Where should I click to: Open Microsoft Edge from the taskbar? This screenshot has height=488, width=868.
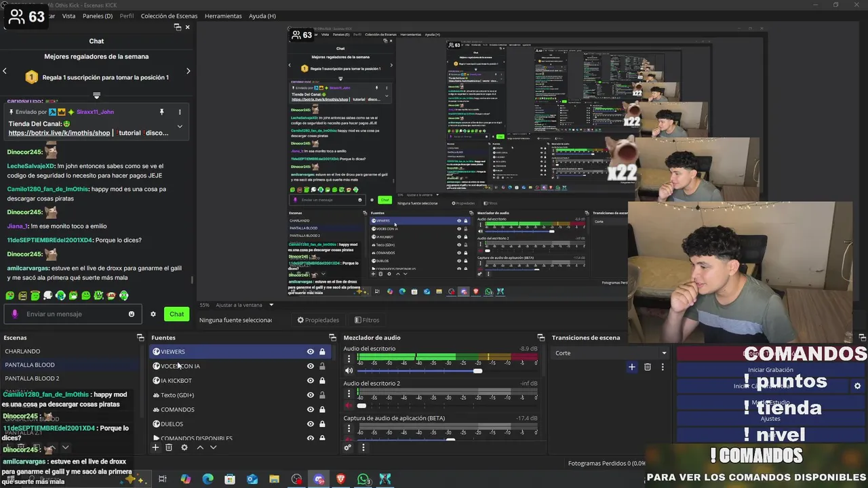(x=208, y=479)
